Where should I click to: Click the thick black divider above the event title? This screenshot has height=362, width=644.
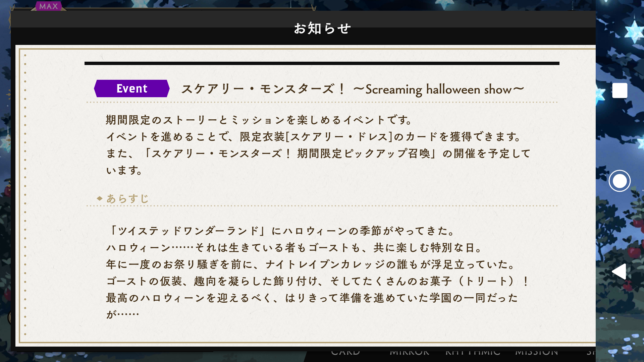coord(322,63)
